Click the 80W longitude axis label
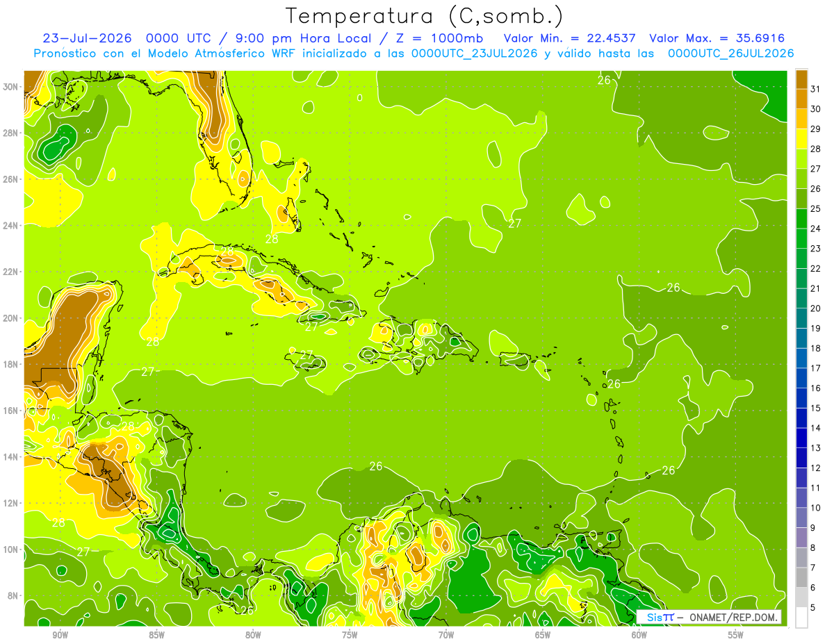834x644 pixels. pos(253,635)
